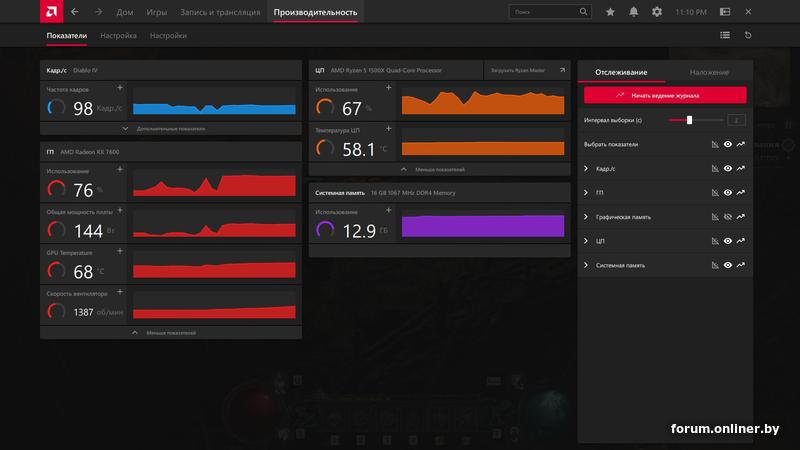
Task: Collapse CPU panel with fewer metrics
Action: [439, 169]
